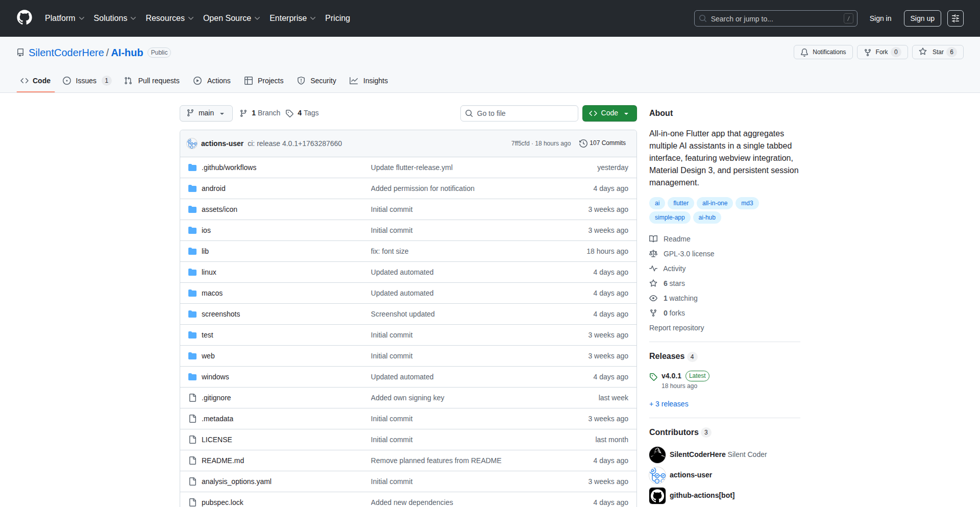
Task: Expand the Solutions menu
Action: pos(115,18)
